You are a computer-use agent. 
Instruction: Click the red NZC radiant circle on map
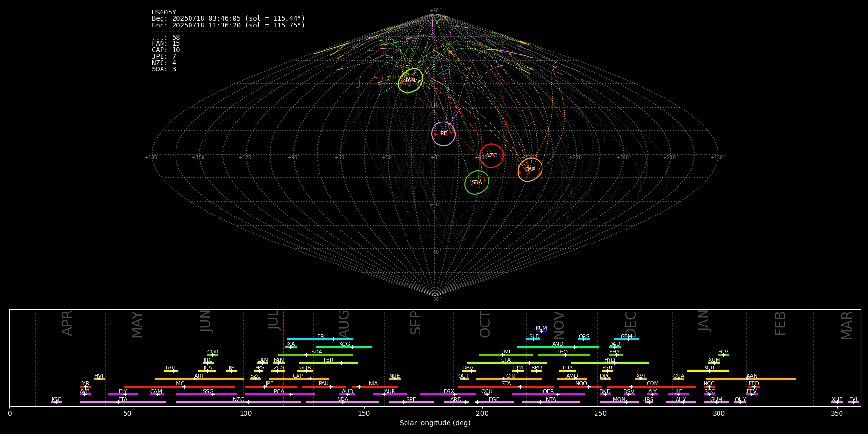pos(491,156)
